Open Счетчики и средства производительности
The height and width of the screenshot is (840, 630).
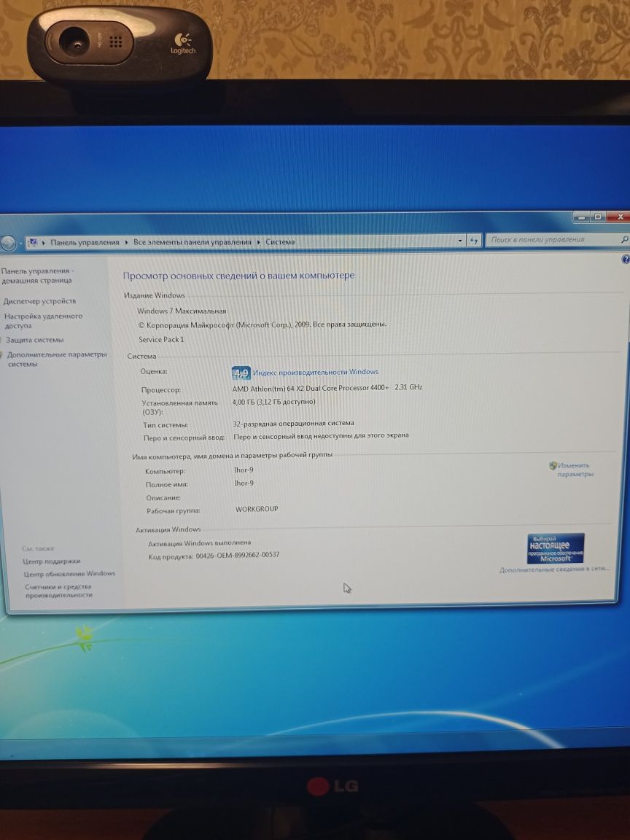coord(58,591)
